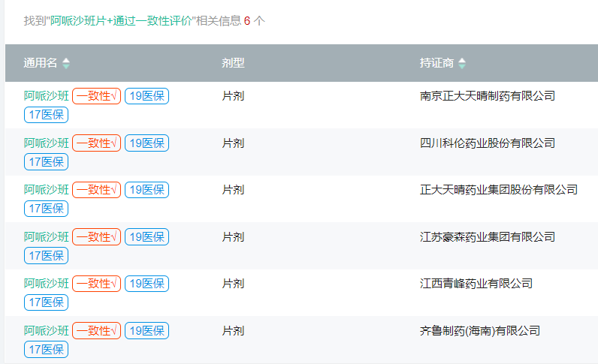This screenshot has height=364, width=598.
Task: Click 17医保 badge in 南京正大天晴 row
Action: coord(46,115)
